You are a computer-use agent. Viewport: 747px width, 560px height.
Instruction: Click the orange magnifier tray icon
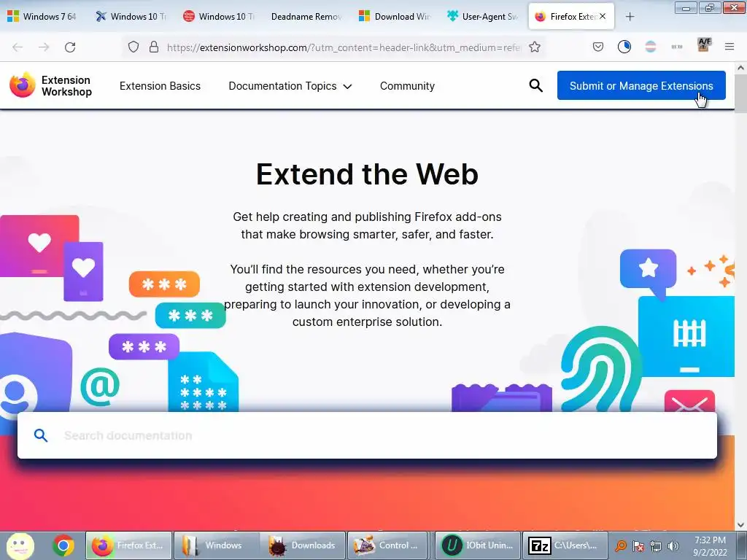click(620, 546)
